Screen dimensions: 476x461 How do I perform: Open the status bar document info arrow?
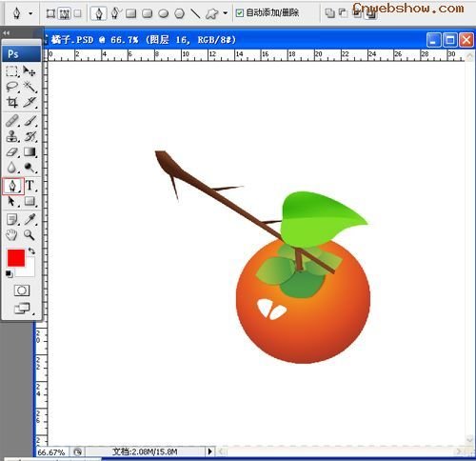pyautogui.click(x=209, y=451)
